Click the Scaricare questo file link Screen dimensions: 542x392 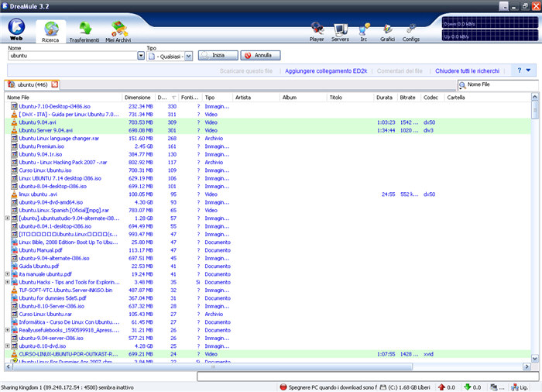(246, 71)
